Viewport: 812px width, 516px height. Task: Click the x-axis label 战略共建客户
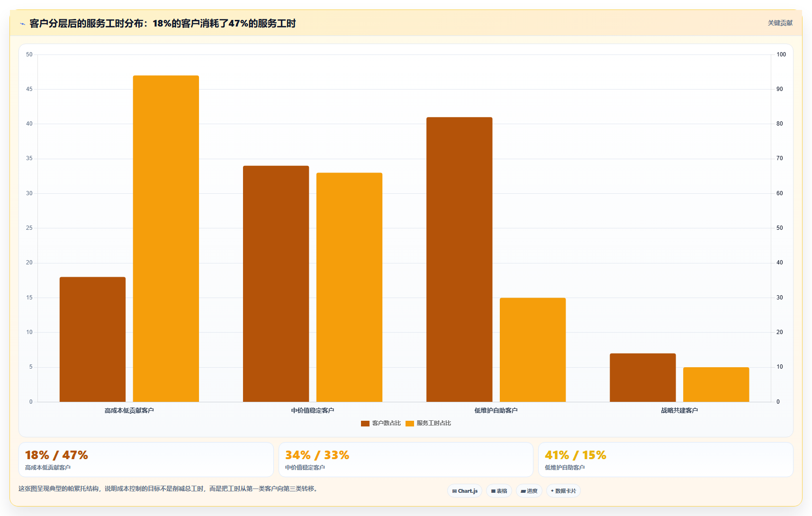click(679, 410)
